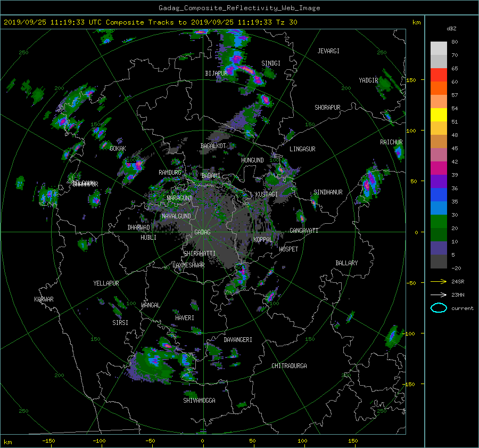Click the cyan current ellipse legend icon
479x448 pixels.
click(x=439, y=308)
